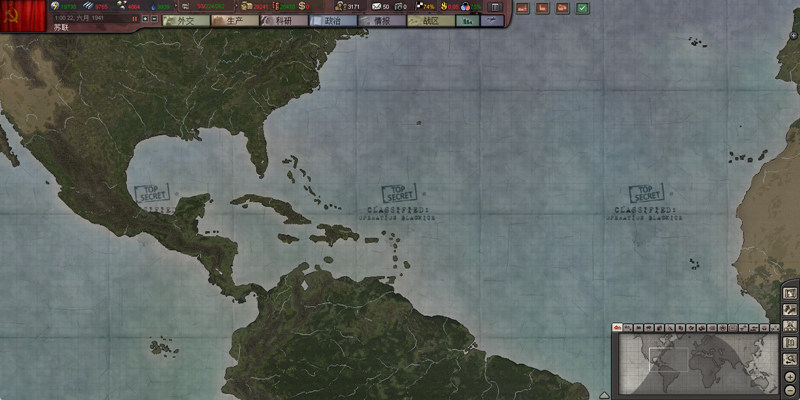Select fourth map mode button above minimap
This screenshot has width=800, height=400.
click(649, 328)
